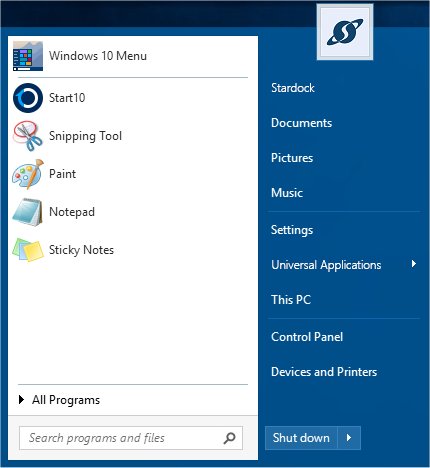Launch Start10 from its circular icon

click(28, 98)
